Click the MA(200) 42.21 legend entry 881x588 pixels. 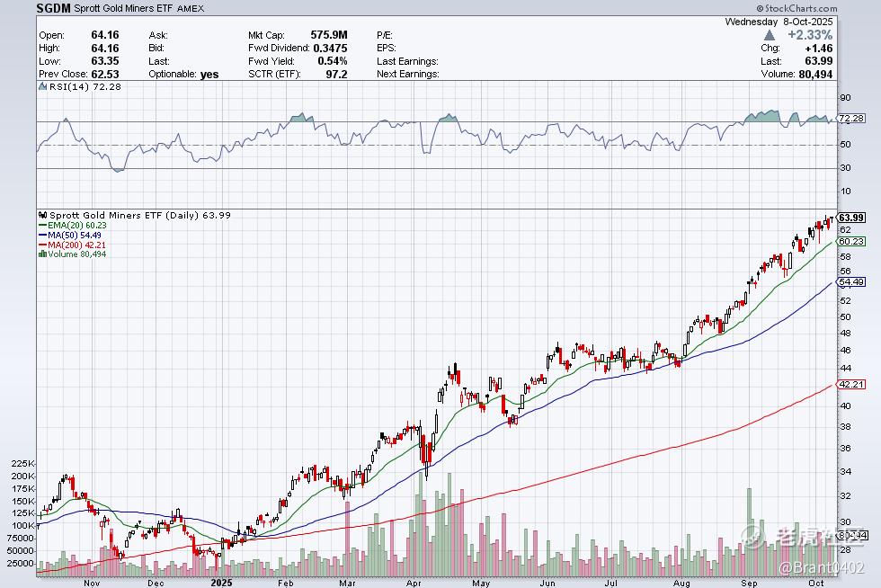click(73, 245)
